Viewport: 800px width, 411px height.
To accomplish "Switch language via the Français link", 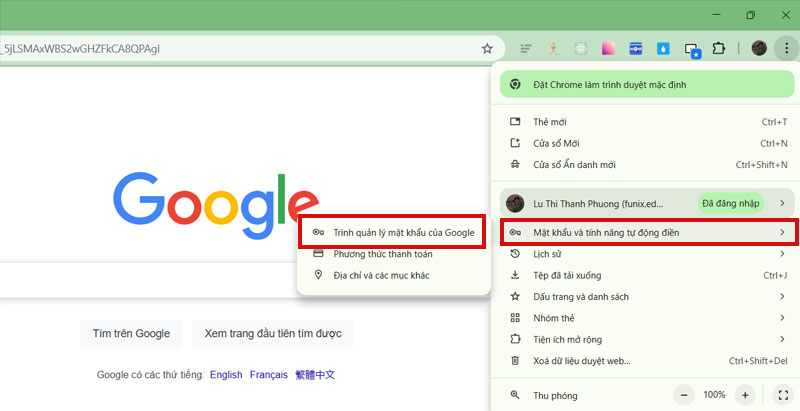I will pyautogui.click(x=268, y=375).
